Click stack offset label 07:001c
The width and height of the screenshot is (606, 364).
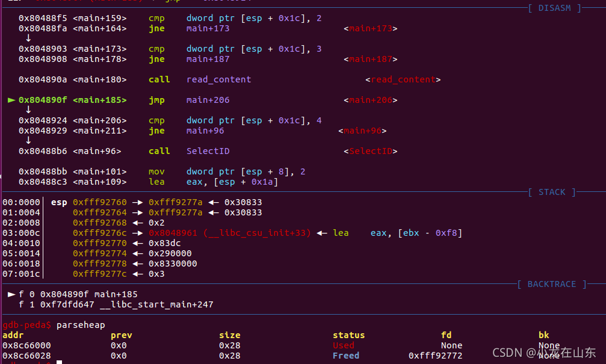pyautogui.click(x=21, y=274)
